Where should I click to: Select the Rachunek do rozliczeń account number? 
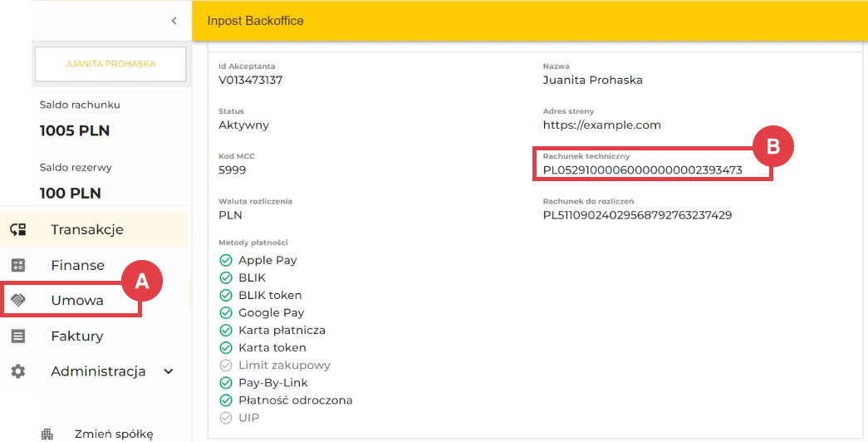tap(637, 215)
